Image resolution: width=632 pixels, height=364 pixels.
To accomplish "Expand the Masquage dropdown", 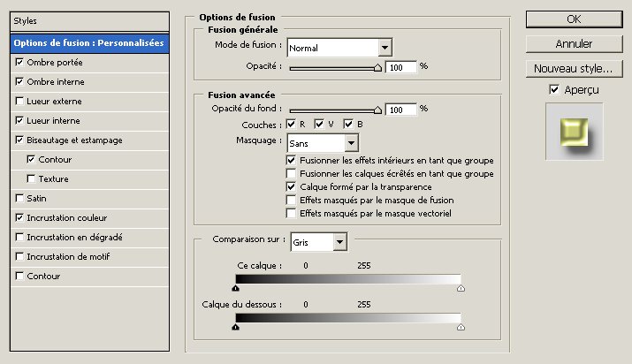I will point(351,143).
